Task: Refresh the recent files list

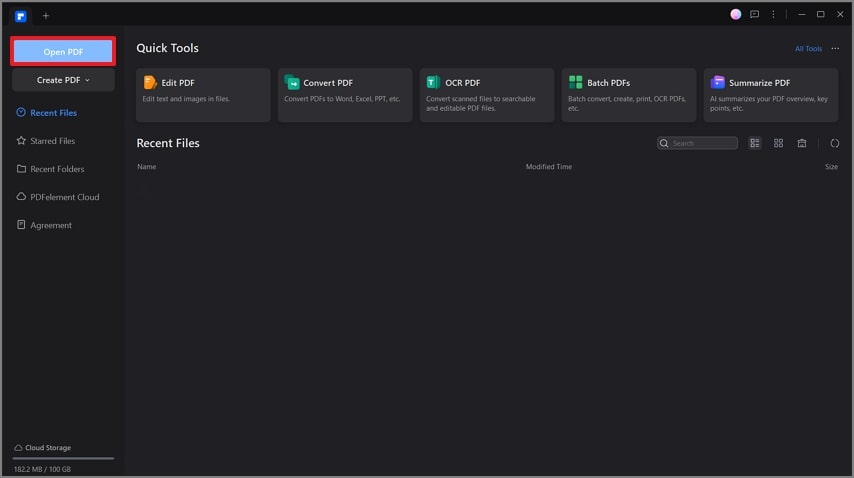Action: point(834,143)
